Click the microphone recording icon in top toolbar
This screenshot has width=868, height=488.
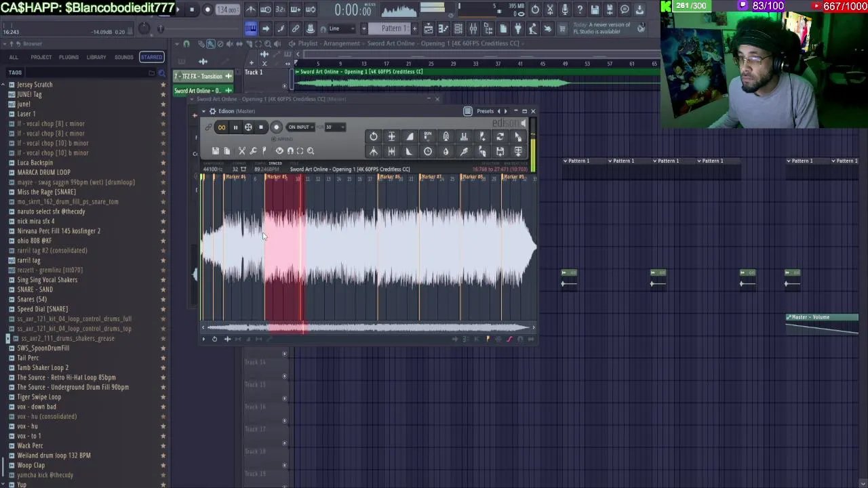pos(565,9)
